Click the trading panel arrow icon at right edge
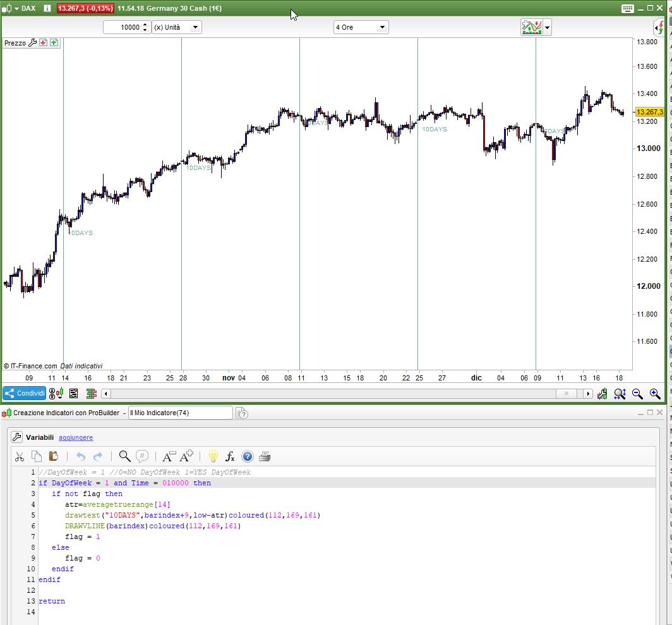 tap(659, 27)
